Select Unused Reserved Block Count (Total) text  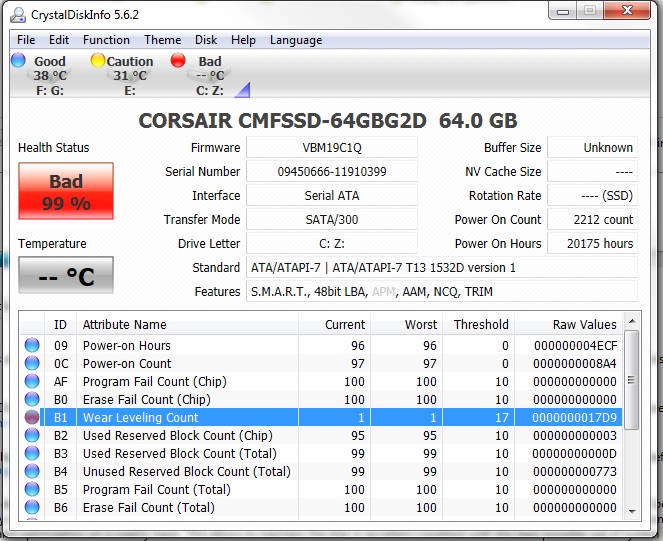point(187,471)
